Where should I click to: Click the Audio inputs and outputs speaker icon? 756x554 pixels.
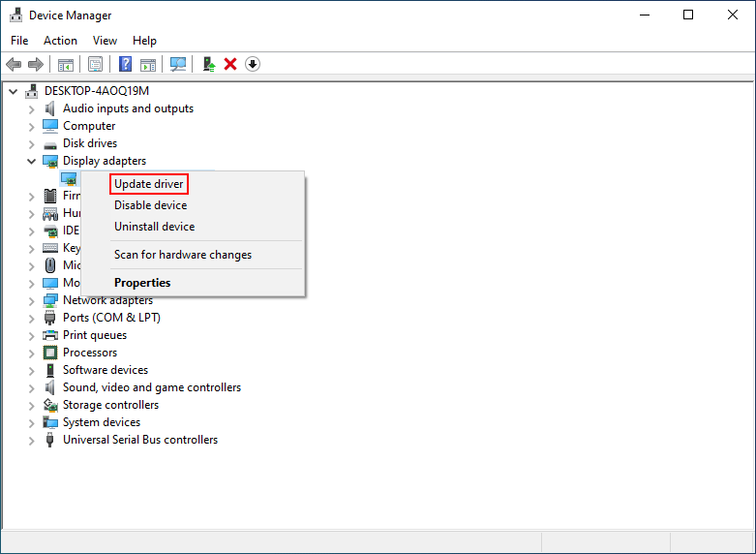tap(50, 108)
